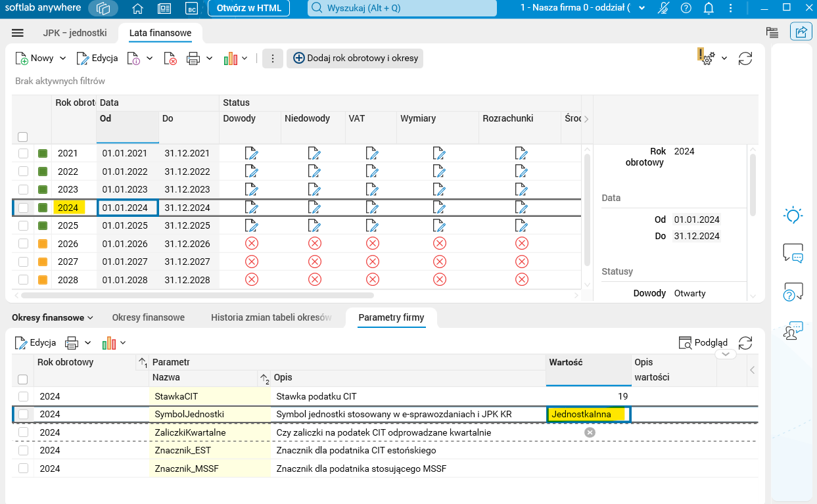The width and height of the screenshot is (817, 504).
Task: Switch to JPK – jednostki tab
Action: point(75,32)
